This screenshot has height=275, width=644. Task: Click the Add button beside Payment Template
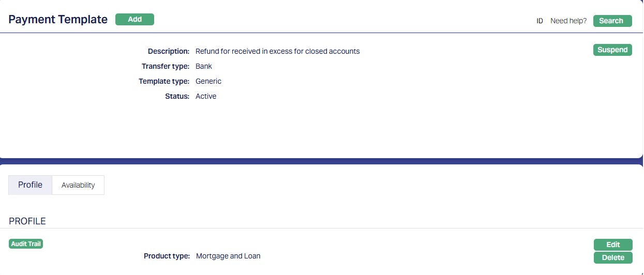coord(134,20)
